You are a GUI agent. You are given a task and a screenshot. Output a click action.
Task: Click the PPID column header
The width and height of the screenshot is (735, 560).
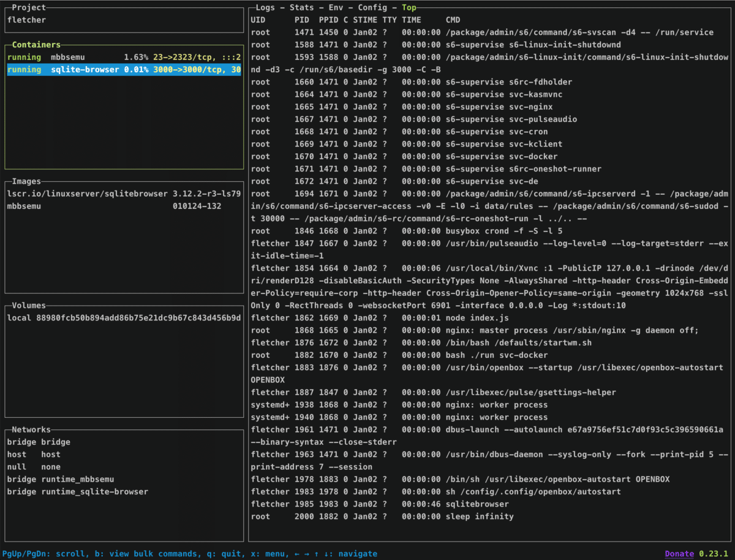[x=328, y=20]
